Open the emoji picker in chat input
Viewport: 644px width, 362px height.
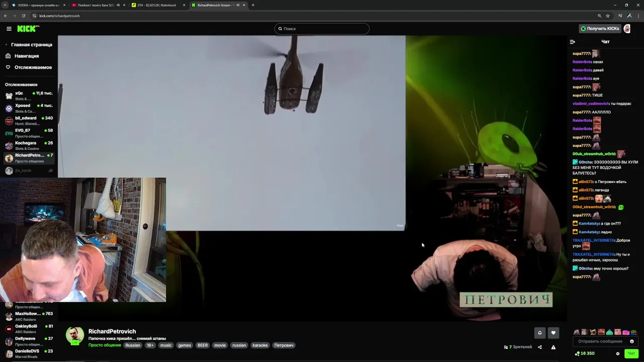(x=632, y=341)
